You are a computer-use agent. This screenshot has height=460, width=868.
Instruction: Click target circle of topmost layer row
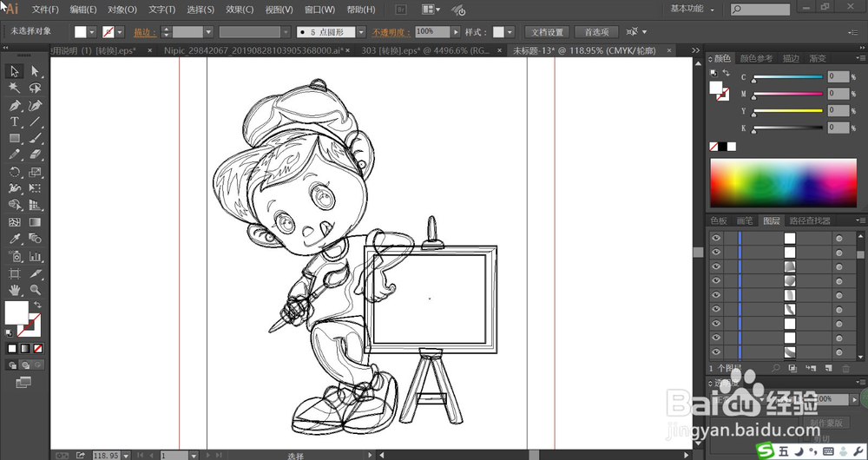click(839, 238)
